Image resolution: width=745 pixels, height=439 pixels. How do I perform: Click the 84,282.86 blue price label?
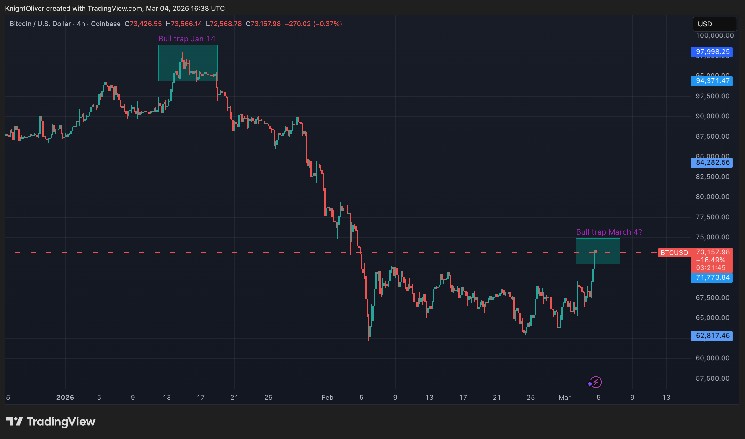click(711, 163)
